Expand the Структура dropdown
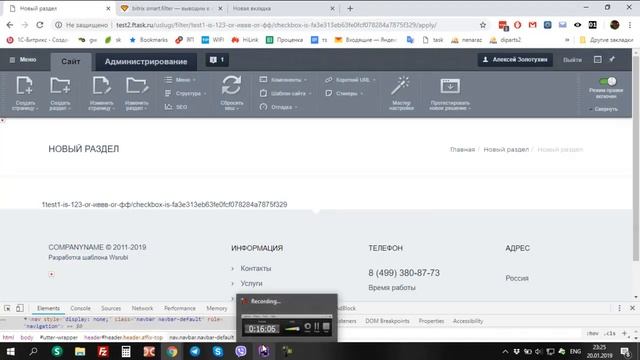The width and height of the screenshot is (640, 360). point(185,93)
